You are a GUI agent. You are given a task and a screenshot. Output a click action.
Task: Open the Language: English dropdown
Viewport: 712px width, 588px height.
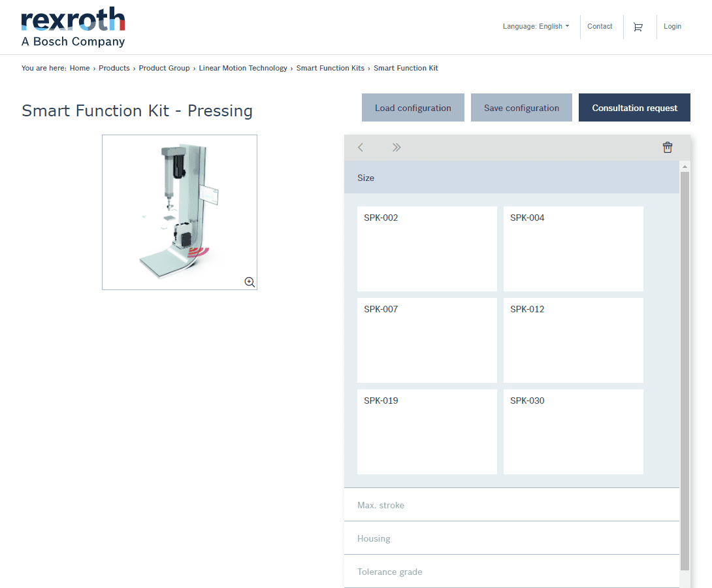(536, 27)
